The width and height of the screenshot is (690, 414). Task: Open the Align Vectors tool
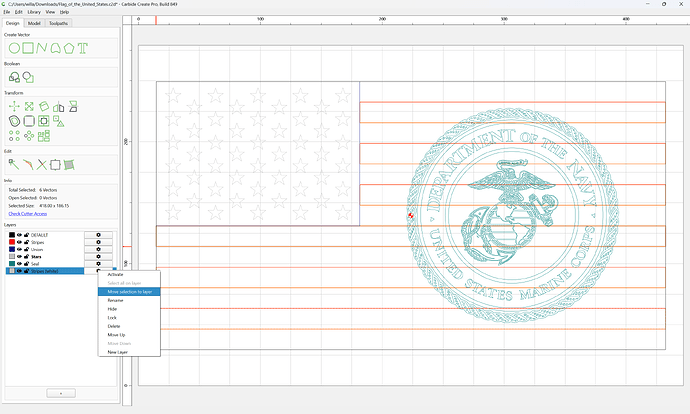(44, 121)
